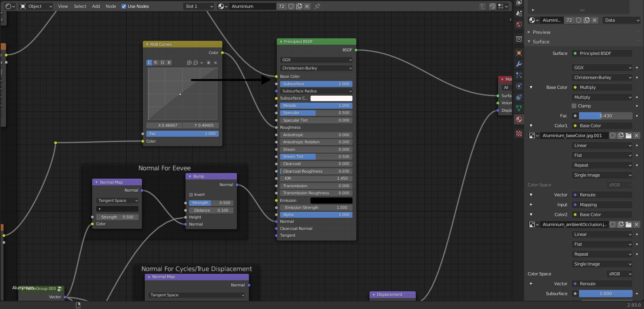Select green G channel in RGB Curves

163,63
